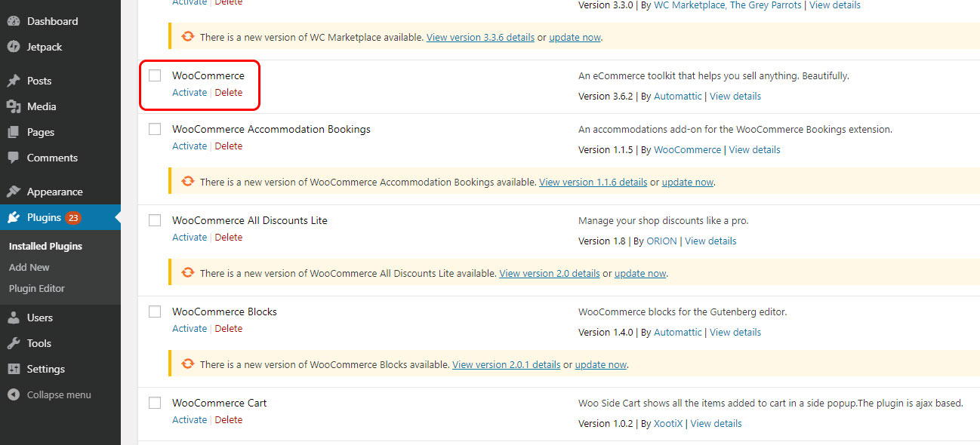This screenshot has width=980, height=445.
Task: Open Plugin Editor submenu
Action: 37,288
